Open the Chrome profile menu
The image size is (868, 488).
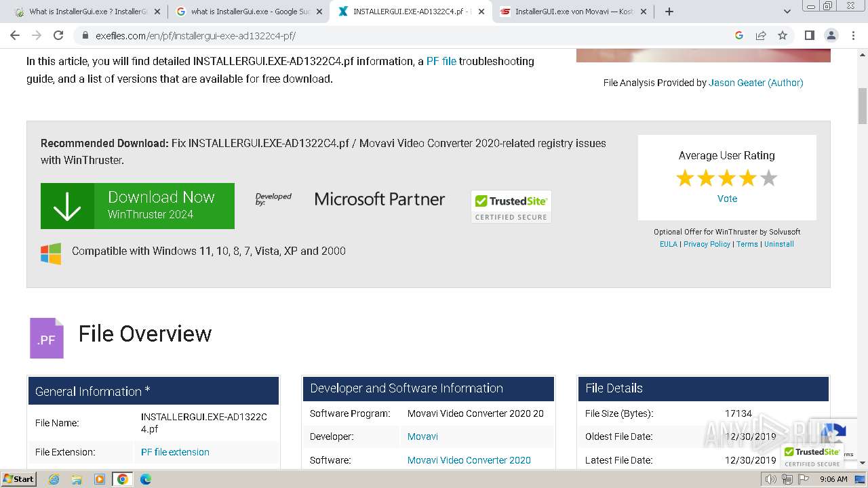pos(831,35)
